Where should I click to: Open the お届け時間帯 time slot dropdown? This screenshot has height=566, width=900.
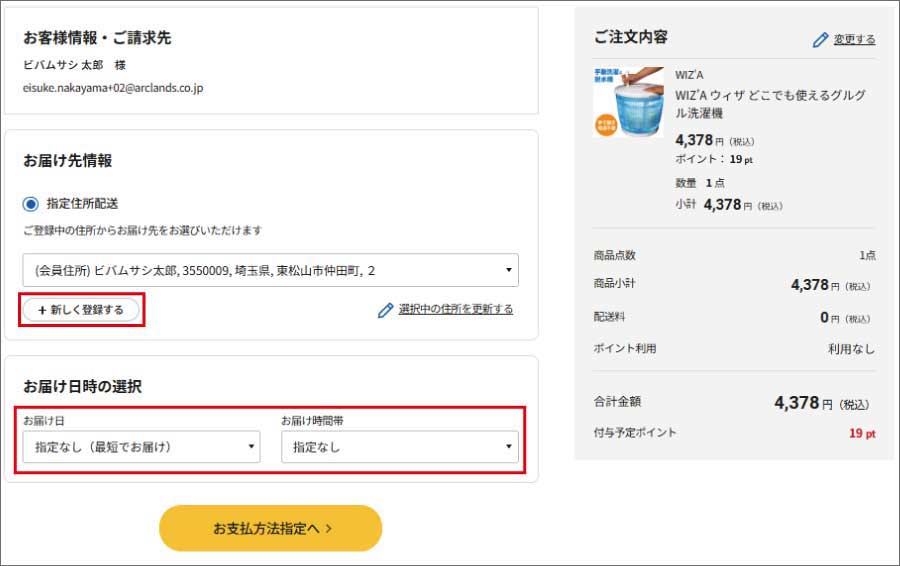pyautogui.click(x=399, y=447)
